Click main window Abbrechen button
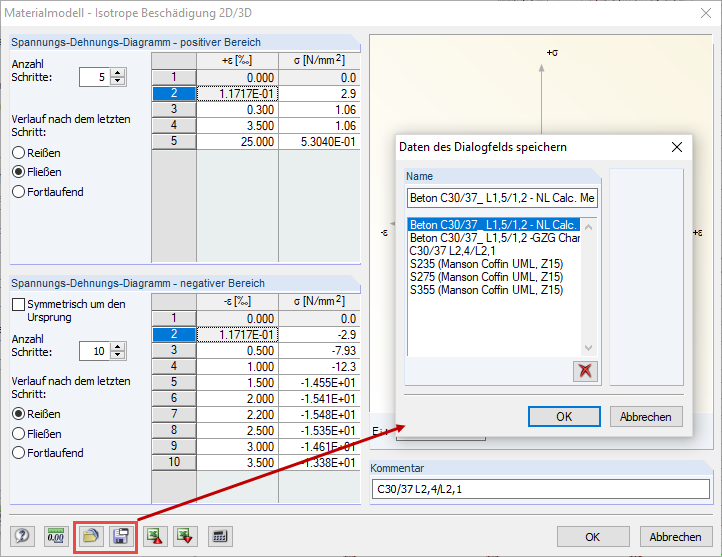Screen dimensions: 722x557 675,537
